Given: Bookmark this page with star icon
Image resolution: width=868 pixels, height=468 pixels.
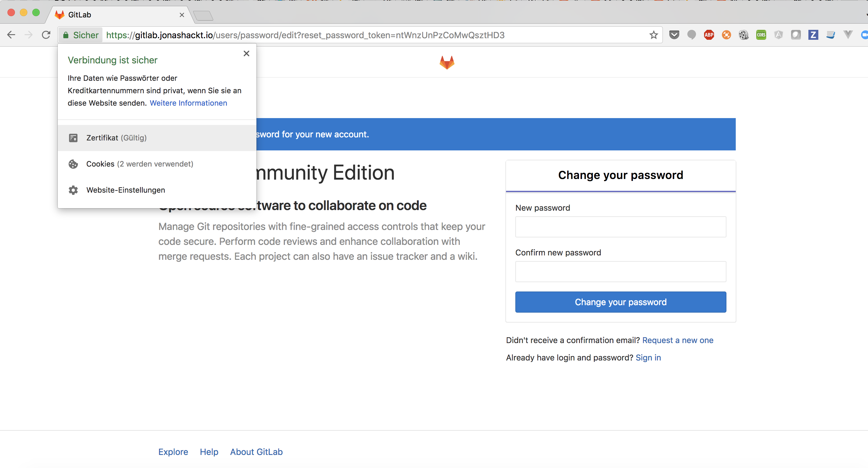Looking at the screenshot, I should pyautogui.click(x=653, y=35).
